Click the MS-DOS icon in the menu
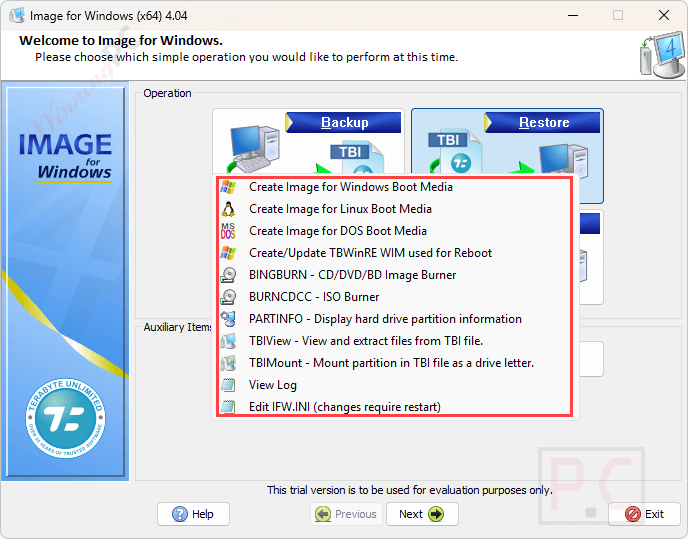Image resolution: width=688 pixels, height=539 pixels. (228, 231)
